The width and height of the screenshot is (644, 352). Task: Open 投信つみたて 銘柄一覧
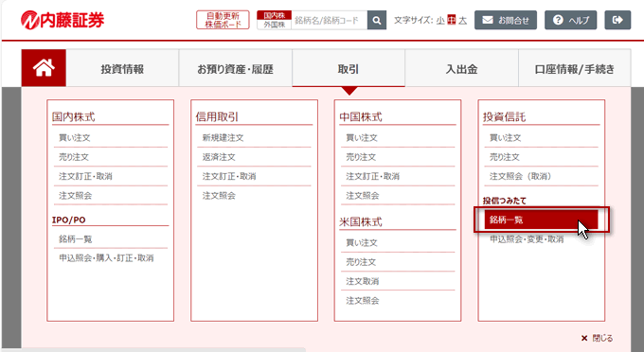point(541,220)
